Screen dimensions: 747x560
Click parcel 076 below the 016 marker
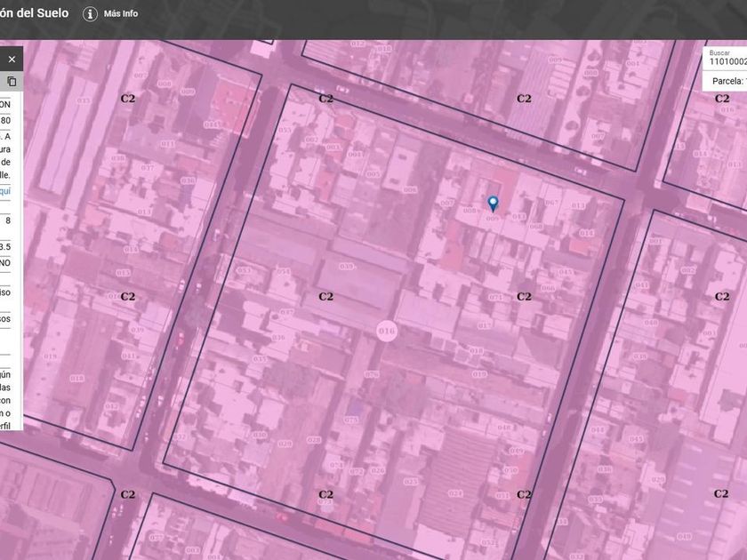coord(372,374)
